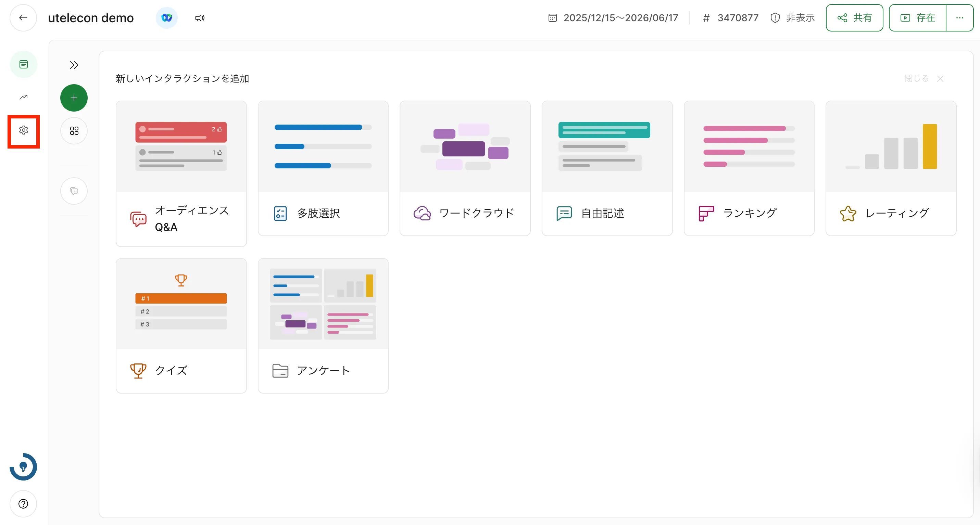Toggle the 非表示 visibility status

792,18
